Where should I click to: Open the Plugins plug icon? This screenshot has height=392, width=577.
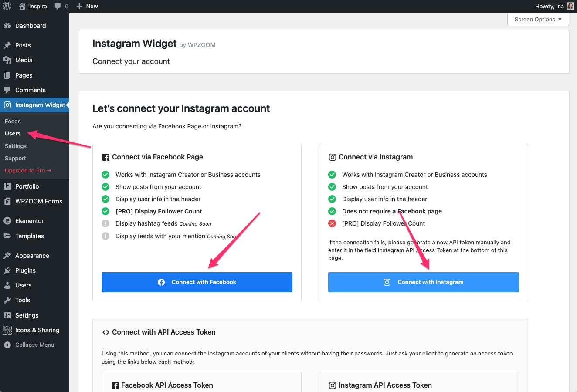pyautogui.click(x=7, y=270)
